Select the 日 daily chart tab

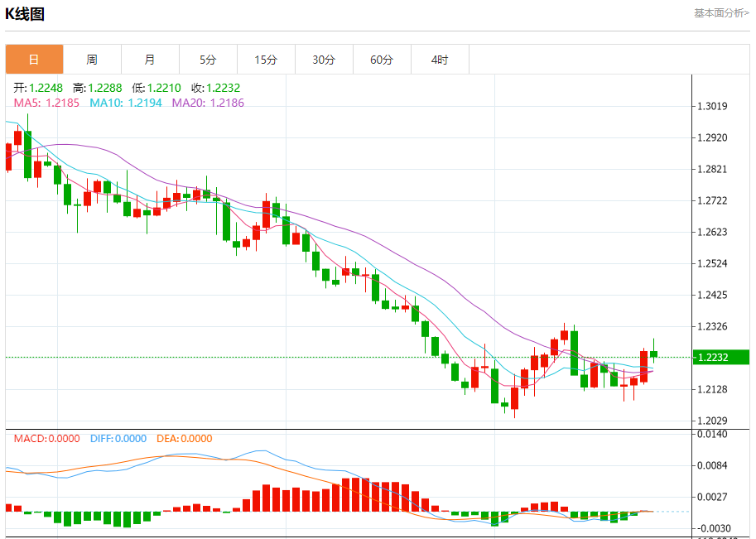pyautogui.click(x=34, y=60)
